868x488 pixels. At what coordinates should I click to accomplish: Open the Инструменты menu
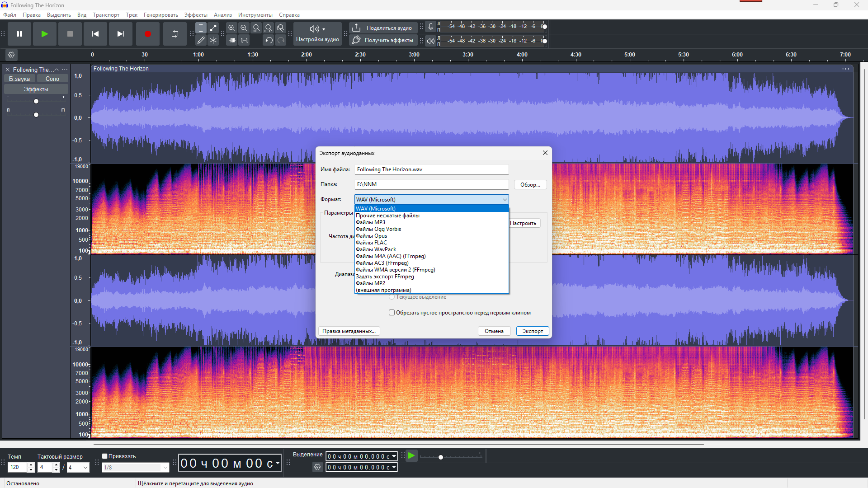coord(255,15)
